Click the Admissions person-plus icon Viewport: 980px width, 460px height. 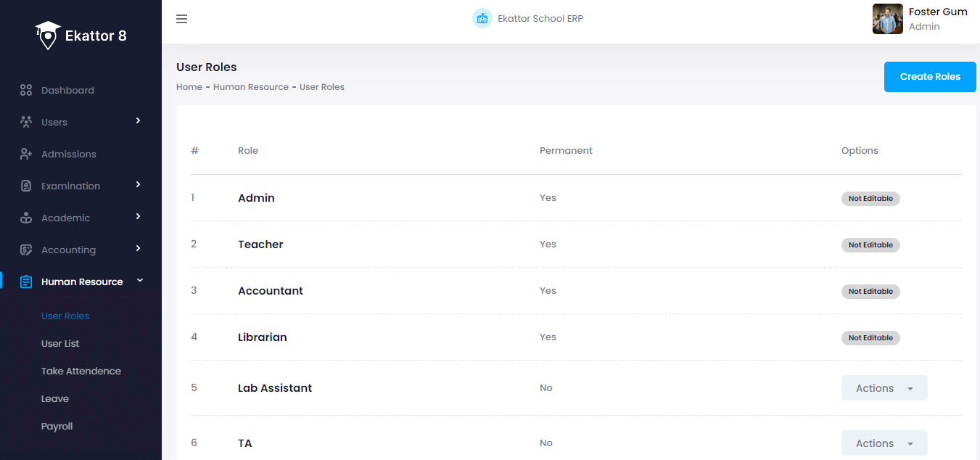tap(26, 155)
